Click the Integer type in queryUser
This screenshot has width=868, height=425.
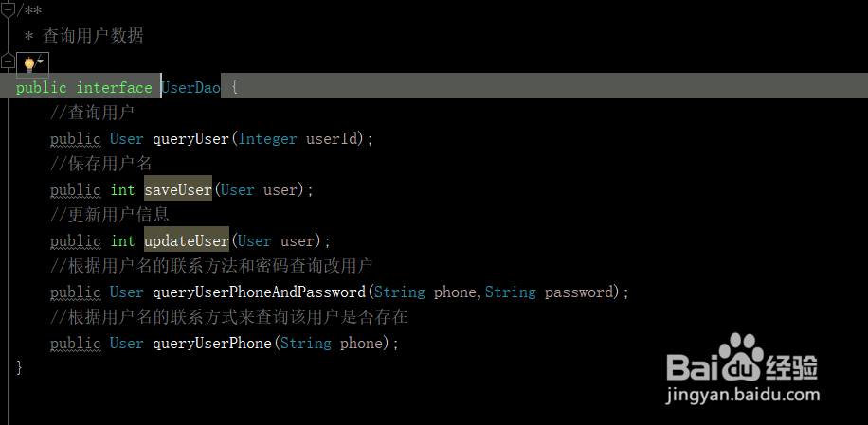(x=268, y=139)
